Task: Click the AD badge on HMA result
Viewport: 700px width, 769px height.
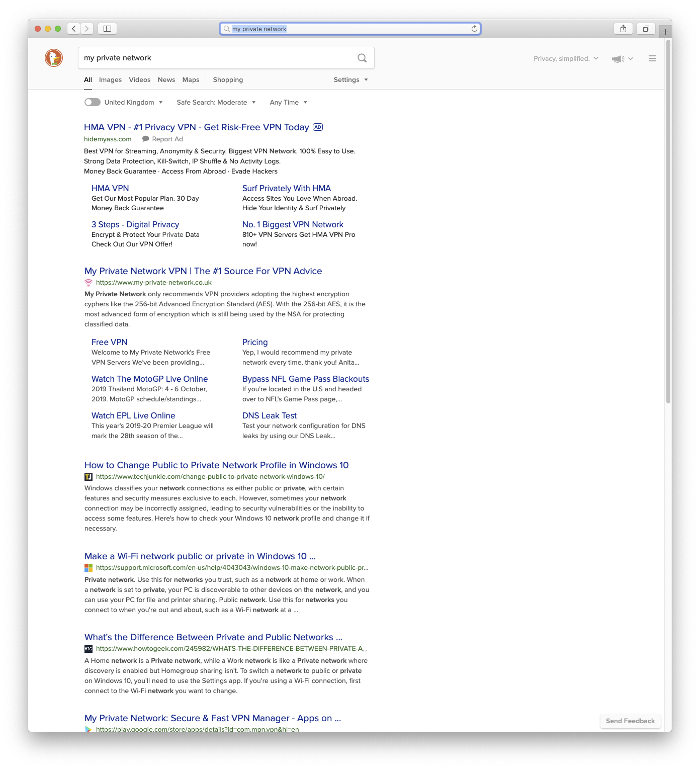Action: (x=318, y=127)
